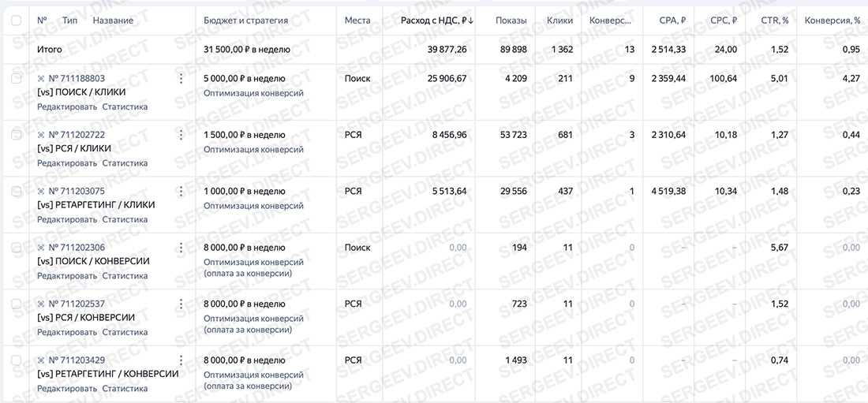Tick checkbox for campaign № 711202722
868x403 pixels.
[16, 135]
